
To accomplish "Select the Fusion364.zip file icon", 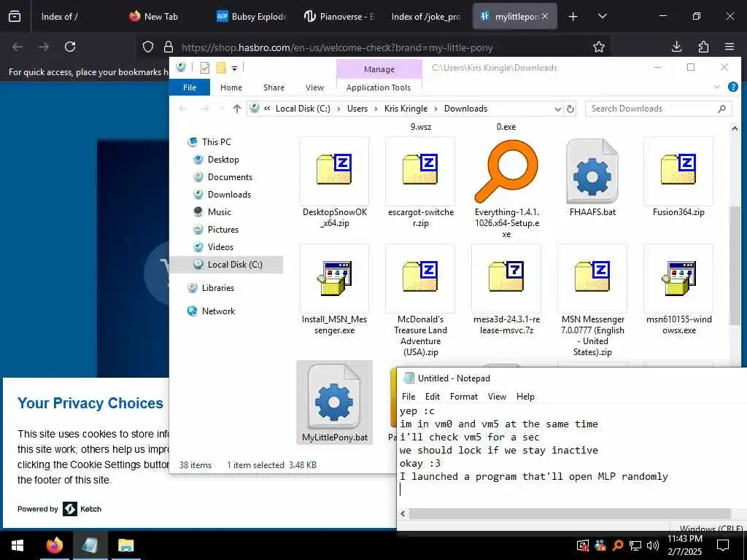I will 678,170.
